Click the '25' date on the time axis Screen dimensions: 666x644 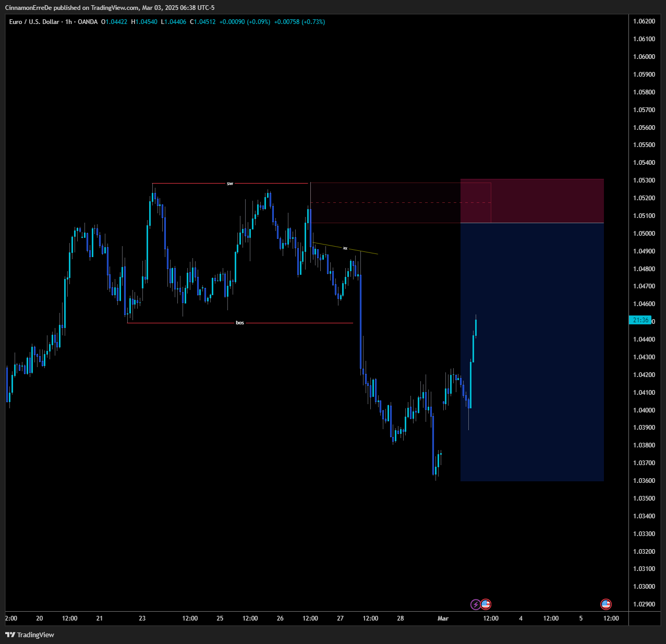[x=220, y=618]
